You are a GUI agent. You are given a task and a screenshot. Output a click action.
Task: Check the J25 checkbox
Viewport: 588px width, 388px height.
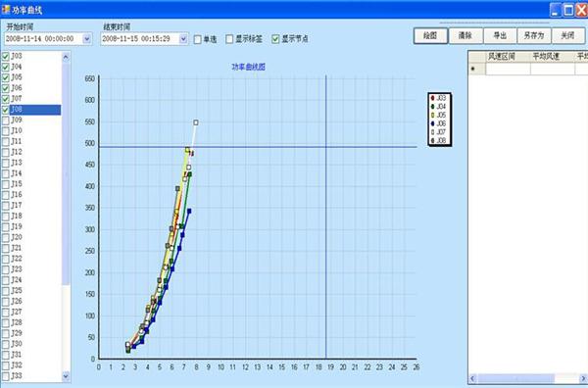click(6, 291)
